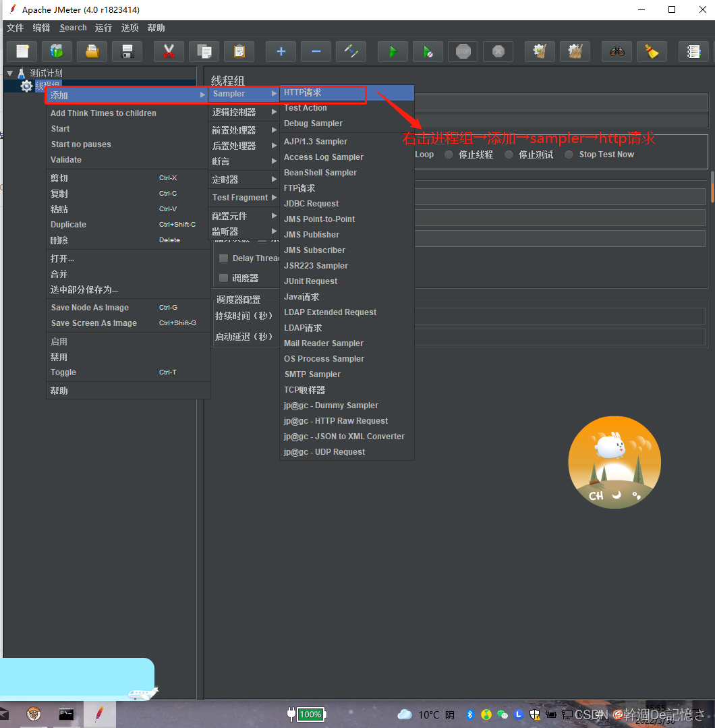Expand the 逻辑控制器 submenu
Image resolution: width=715 pixels, height=728 pixels.
pos(244,112)
